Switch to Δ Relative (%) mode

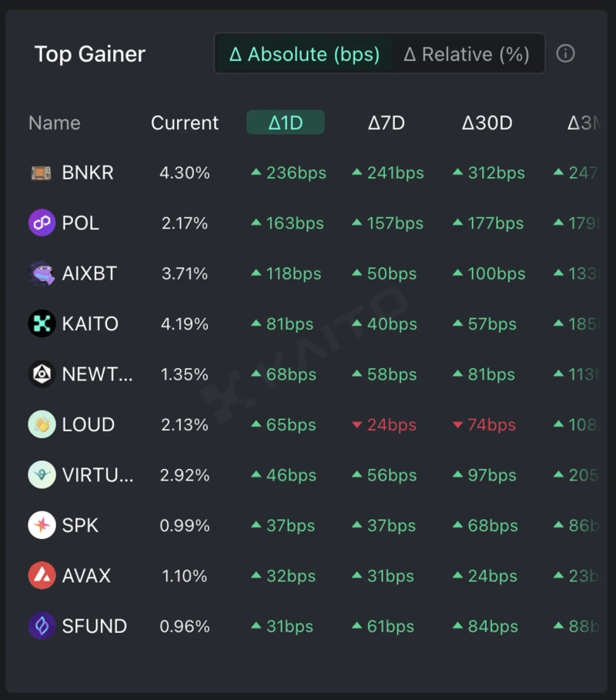[467, 54]
